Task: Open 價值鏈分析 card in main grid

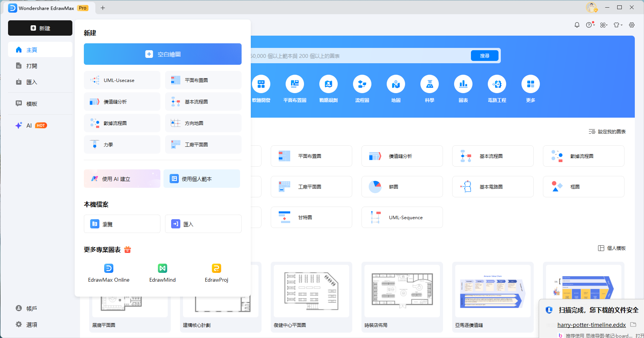Action: point(402,156)
